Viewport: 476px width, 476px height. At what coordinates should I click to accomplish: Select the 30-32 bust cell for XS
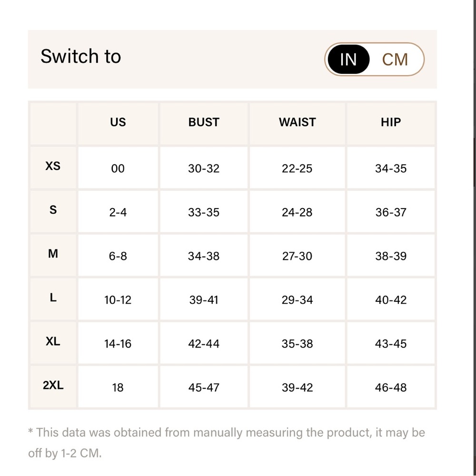[x=204, y=167]
